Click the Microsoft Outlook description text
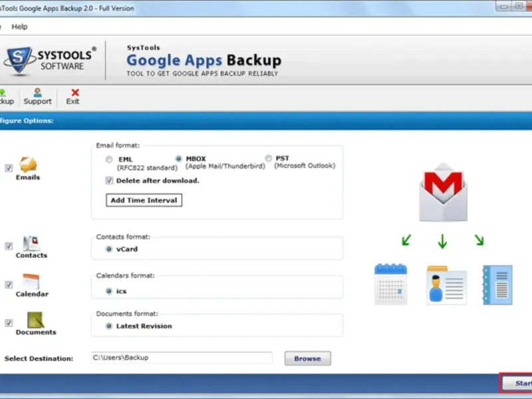 [305, 166]
